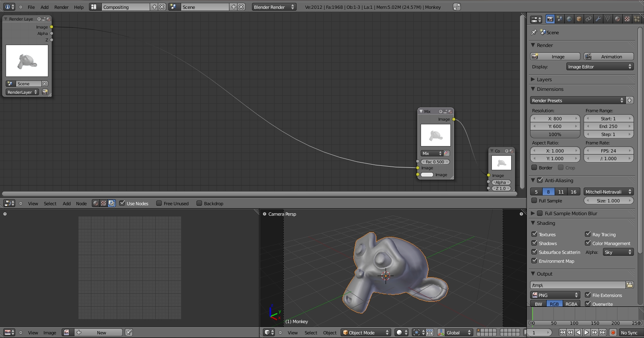
Task: Add a new screen layout with plus icon
Action: pyautogui.click(x=155, y=7)
